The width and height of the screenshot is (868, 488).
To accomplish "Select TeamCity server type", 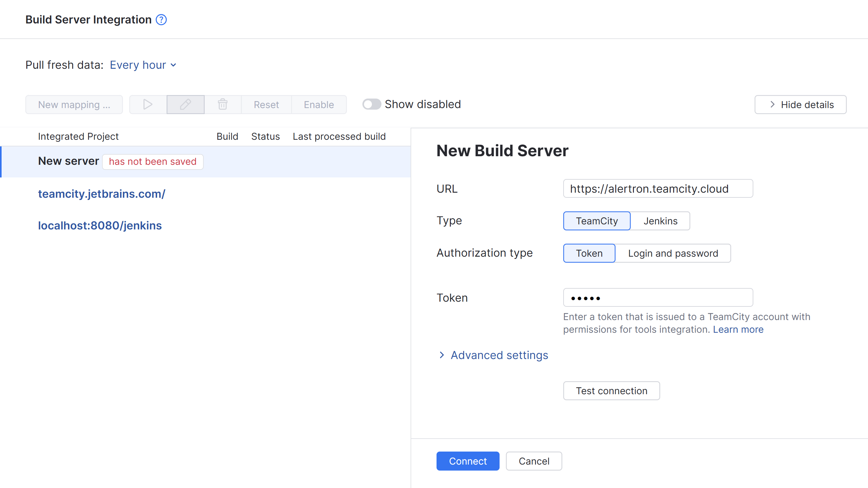I will tap(597, 221).
